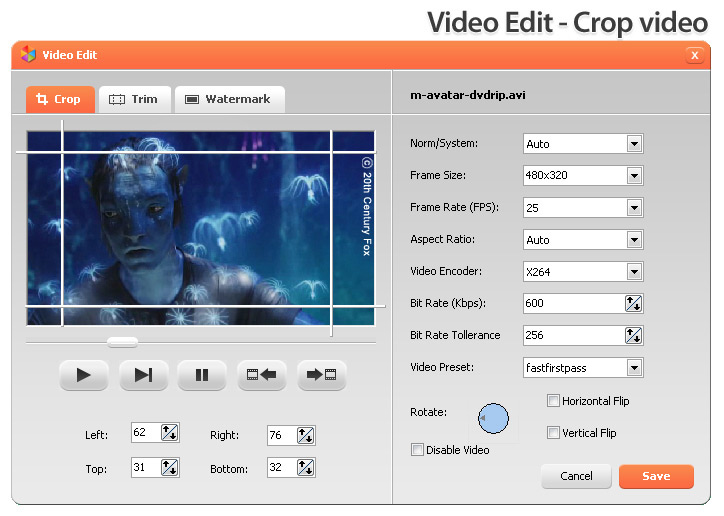Viewport: 724px width, 516px height.
Task: Switch to the Crop tab
Action: click(60, 99)
